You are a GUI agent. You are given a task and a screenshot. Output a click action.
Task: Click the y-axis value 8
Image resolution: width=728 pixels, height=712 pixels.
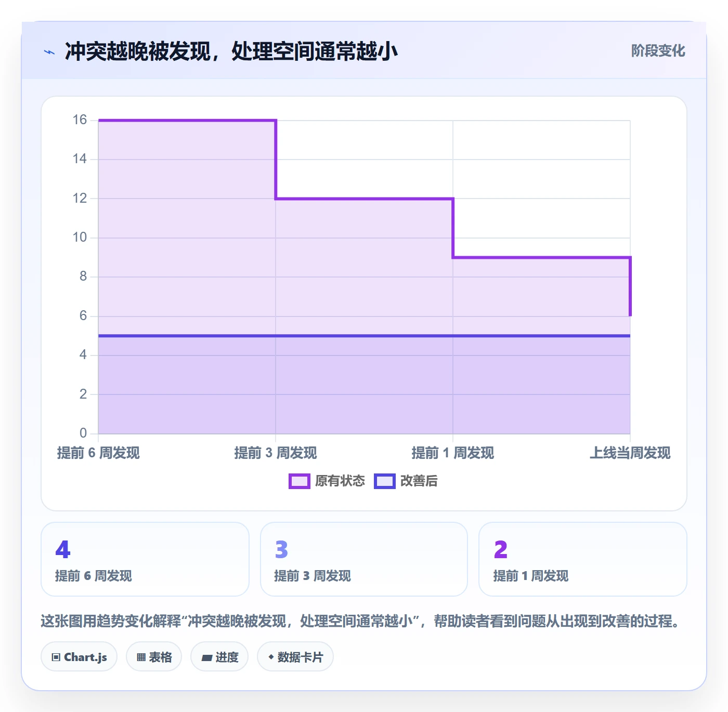[83, 276]
